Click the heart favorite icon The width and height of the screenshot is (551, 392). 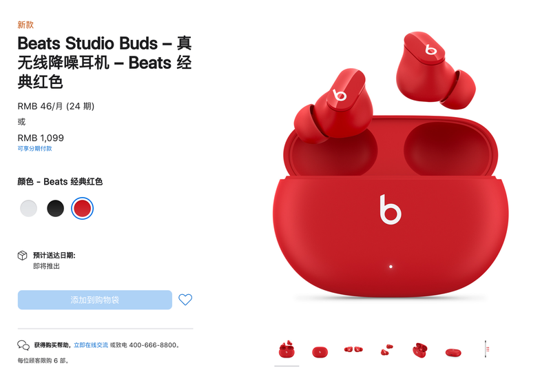pos(185,300)
